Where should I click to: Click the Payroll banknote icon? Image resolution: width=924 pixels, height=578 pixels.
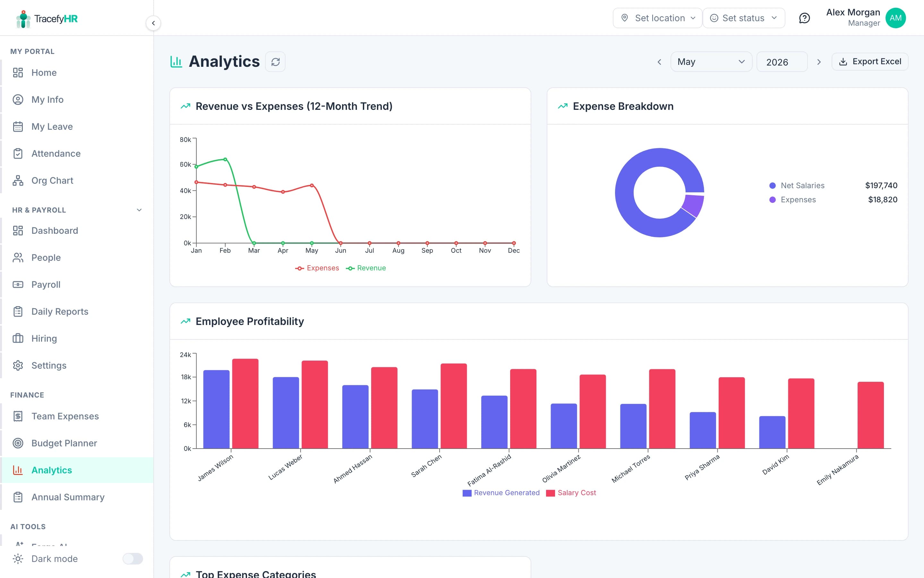[x=18, y=285]
